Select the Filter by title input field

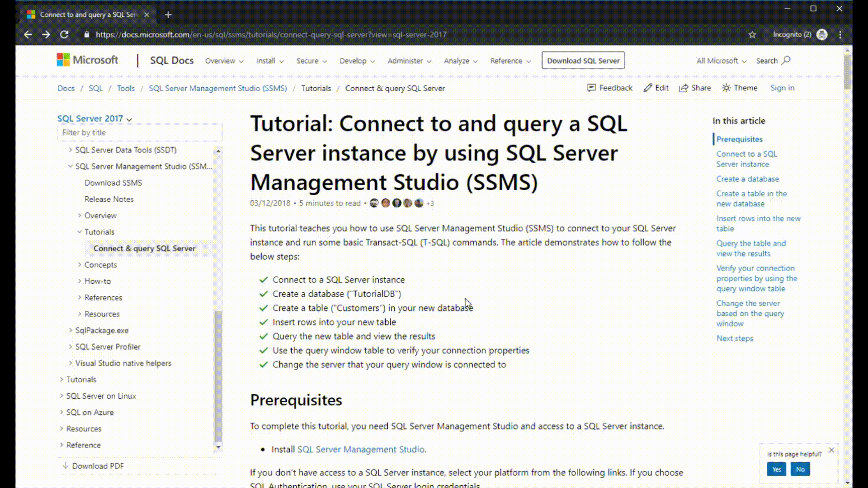(x=140, y=131)
